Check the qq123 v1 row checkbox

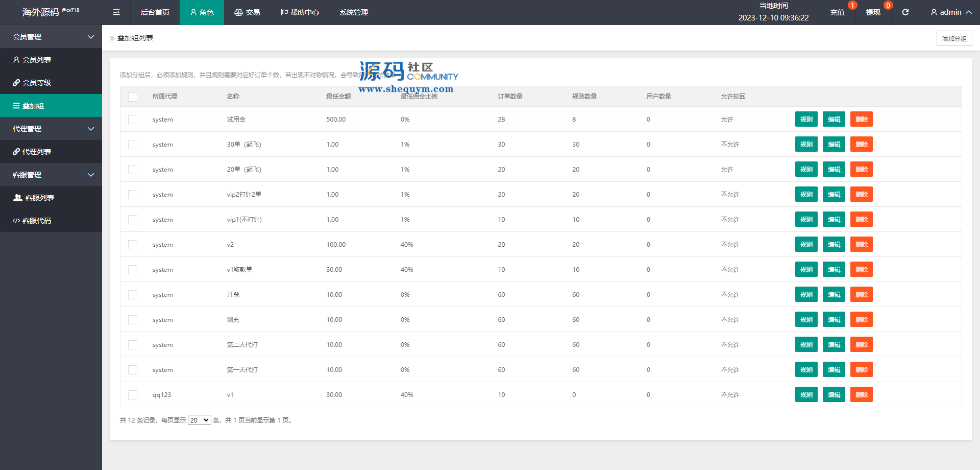pos(133,395)
